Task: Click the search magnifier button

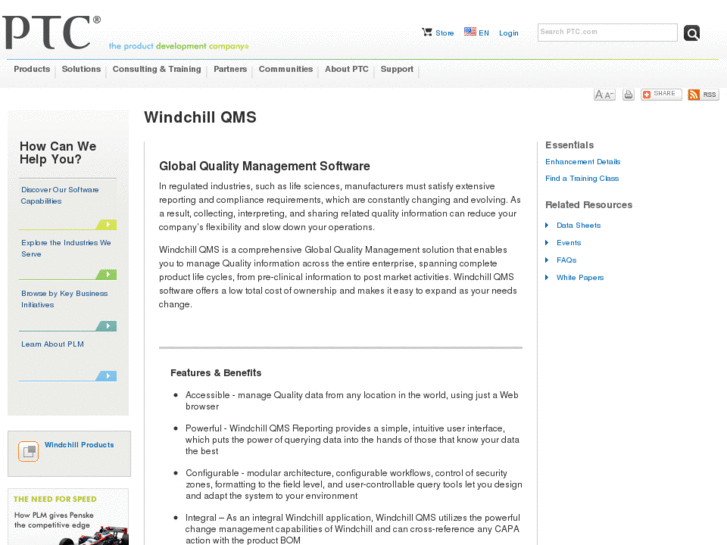Action: tap(691, 33)
